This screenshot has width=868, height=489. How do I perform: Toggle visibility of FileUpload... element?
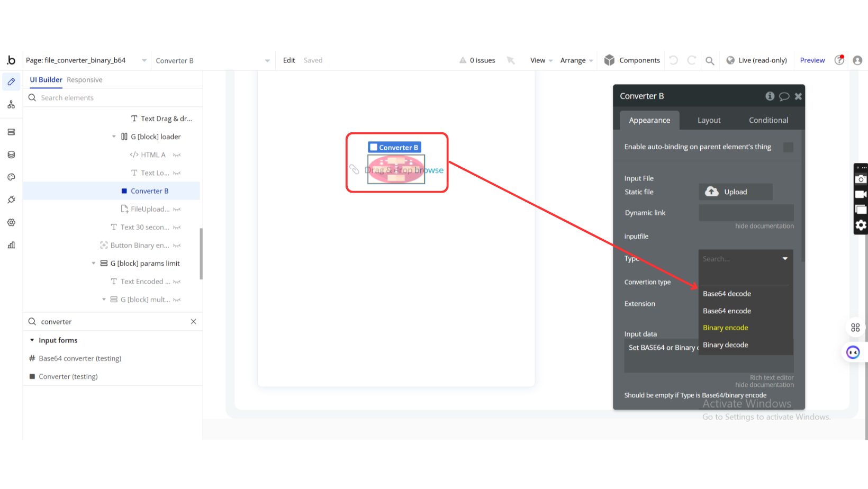coord(177,210)
